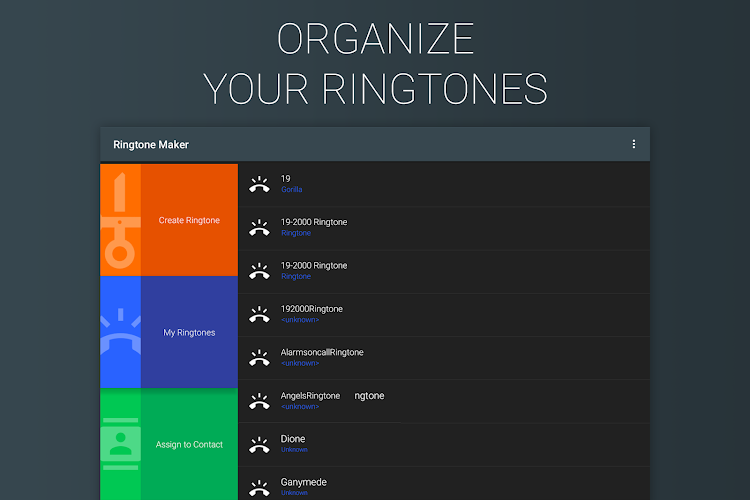Open the Create Ringtone section
This screenshot has height=500, width=750.
[189, 220]
